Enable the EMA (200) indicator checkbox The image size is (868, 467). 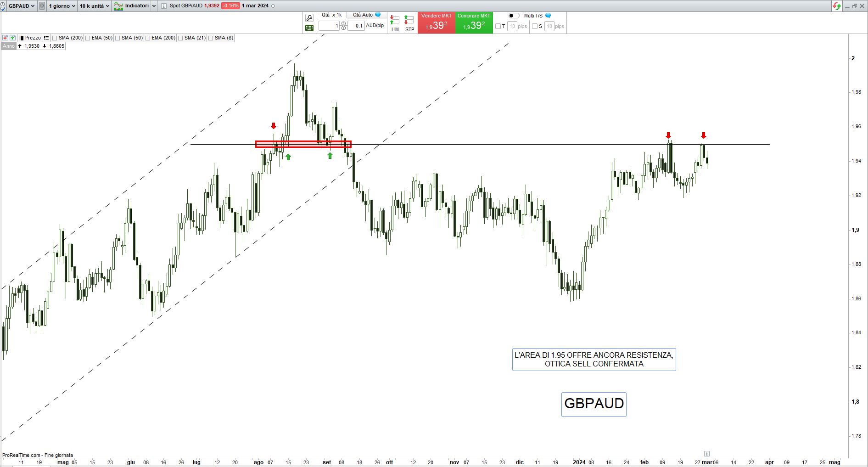[148, 38]
